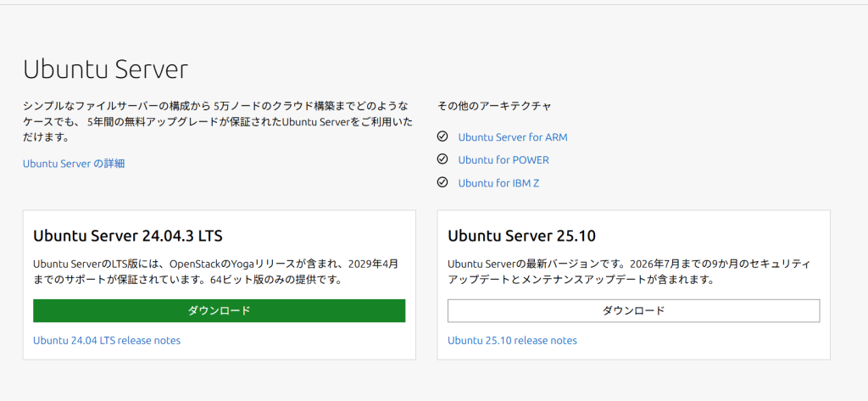Click the LTS description mentioning OpenStackのYoga
The width and height of the screenshot is (868, 401).
[x=216, y=272]
